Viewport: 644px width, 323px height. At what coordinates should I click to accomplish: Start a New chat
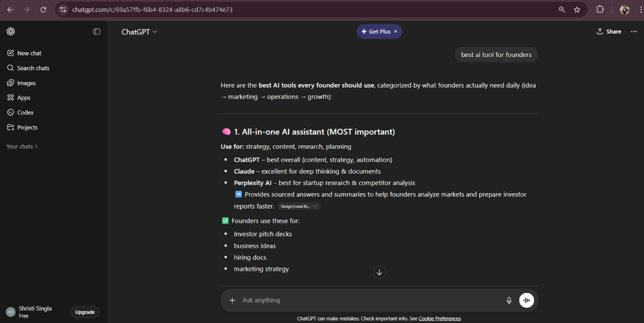tap(29, 53)
